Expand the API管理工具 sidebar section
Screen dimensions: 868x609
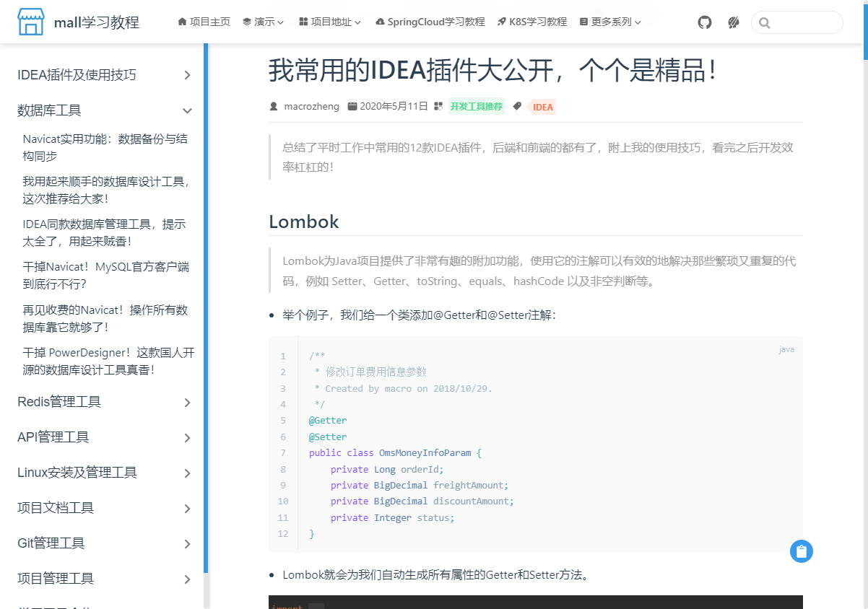tap(105, 437)
